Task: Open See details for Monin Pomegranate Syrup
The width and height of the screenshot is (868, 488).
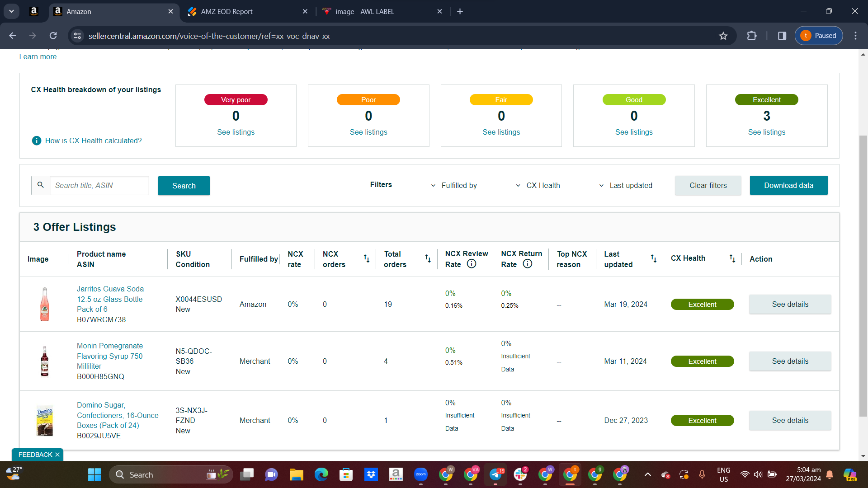Action: pyautogui.click(x=790, y=361)
